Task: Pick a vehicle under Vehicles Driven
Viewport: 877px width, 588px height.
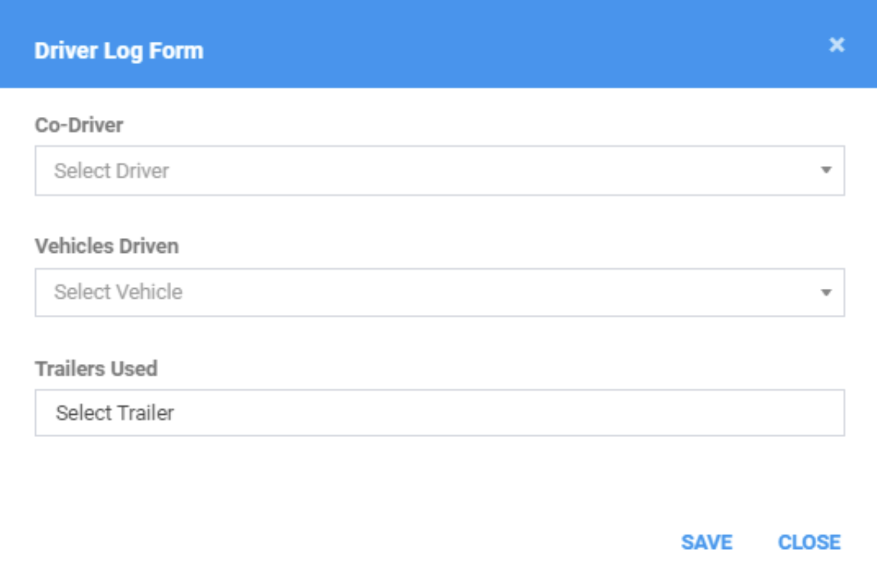Action: (x=440, y=292)
